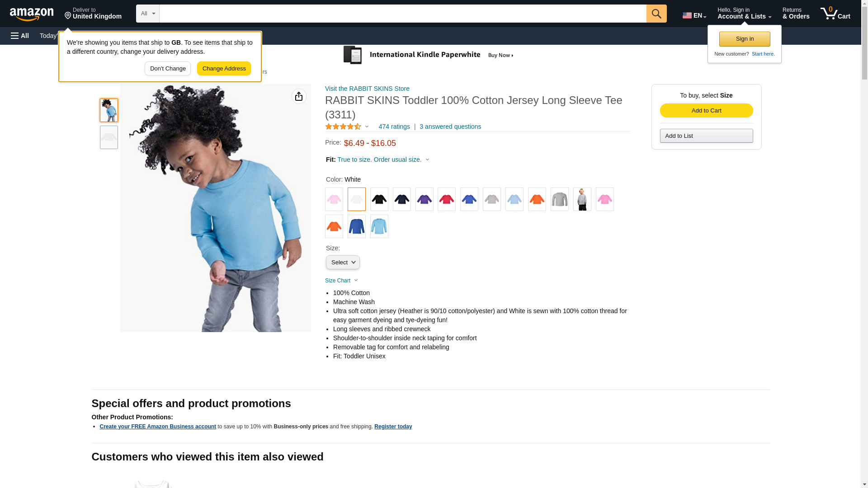Click the share icon on product image

(x=299, y=96)
